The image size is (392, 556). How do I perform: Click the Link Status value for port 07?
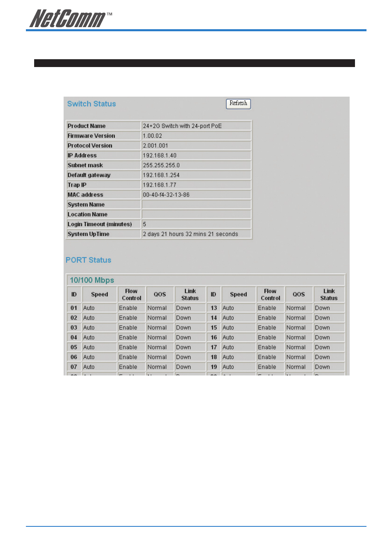[190, 367]
